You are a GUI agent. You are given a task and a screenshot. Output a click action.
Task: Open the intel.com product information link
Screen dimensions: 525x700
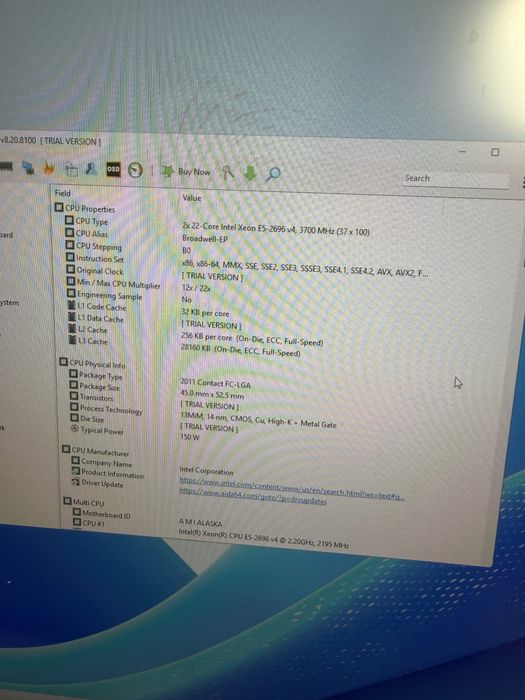click(292, 488)
